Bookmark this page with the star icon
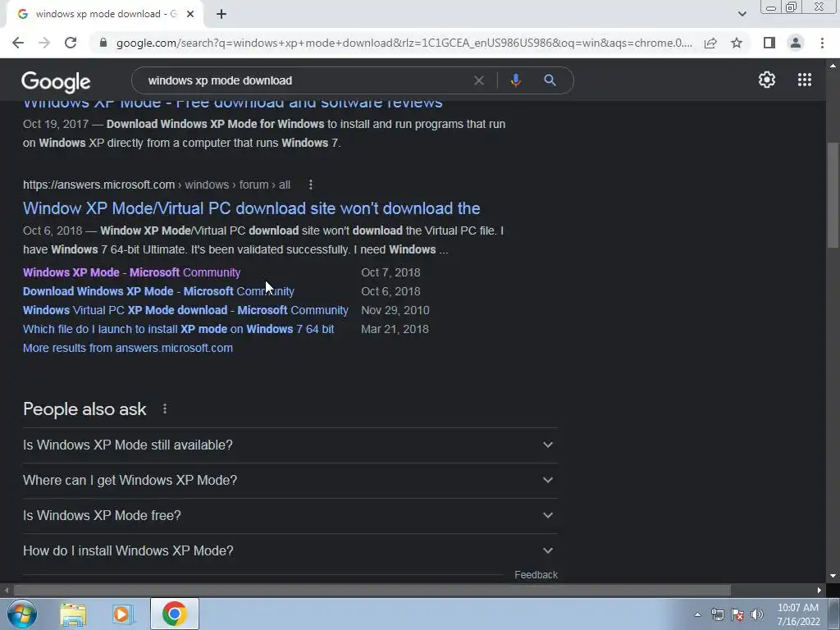This screenshot has width=840, height=630. (x=737, y=43)
